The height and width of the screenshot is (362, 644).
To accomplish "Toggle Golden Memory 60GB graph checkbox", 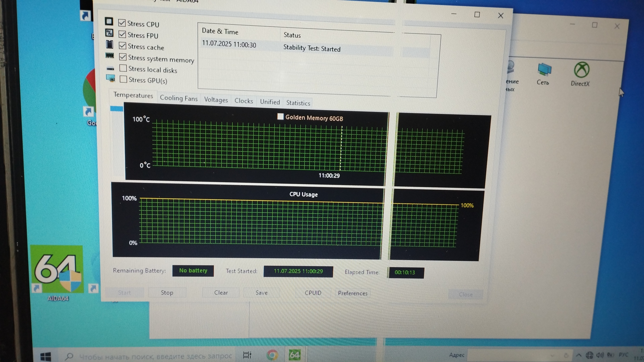I will point(280,116).
